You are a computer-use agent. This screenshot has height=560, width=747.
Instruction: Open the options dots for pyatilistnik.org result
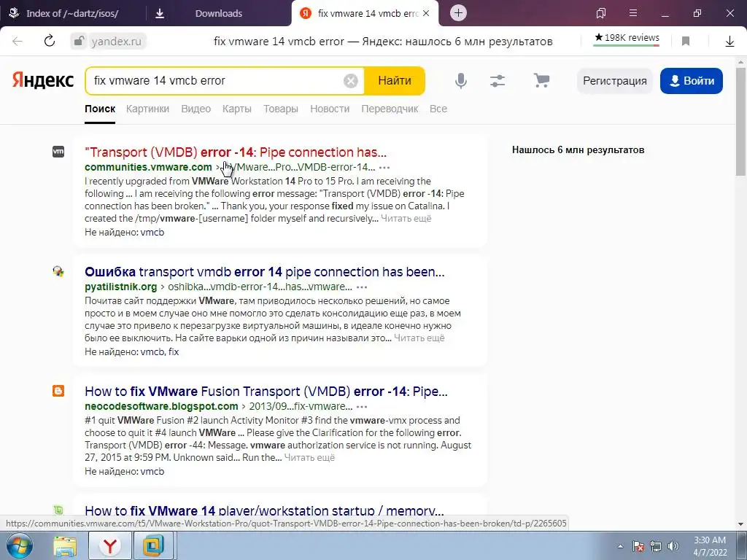tap(362, 287)
